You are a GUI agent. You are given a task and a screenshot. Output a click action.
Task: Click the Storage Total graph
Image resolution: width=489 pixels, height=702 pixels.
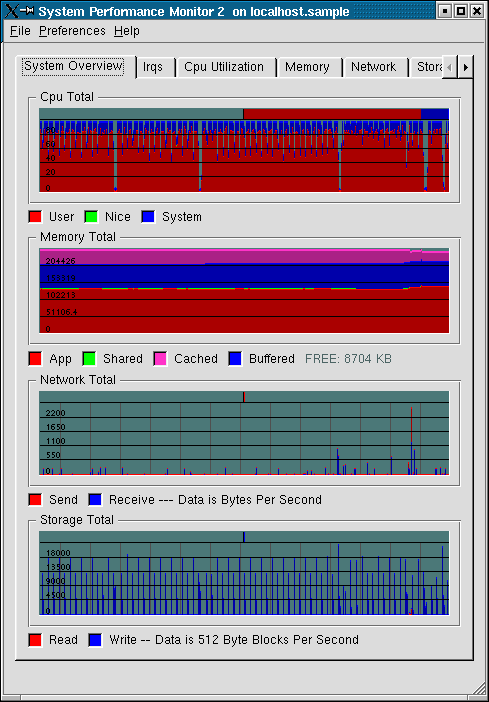click(x=244, y=573)
